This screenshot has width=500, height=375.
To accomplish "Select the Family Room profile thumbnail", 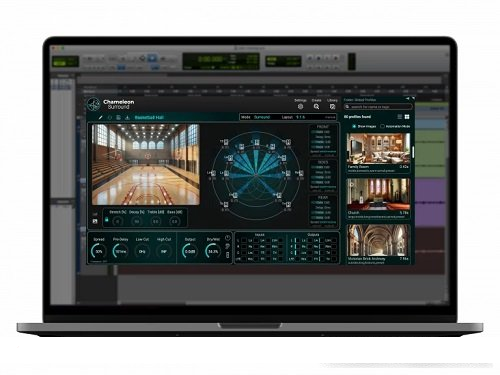I will (378, 148).
